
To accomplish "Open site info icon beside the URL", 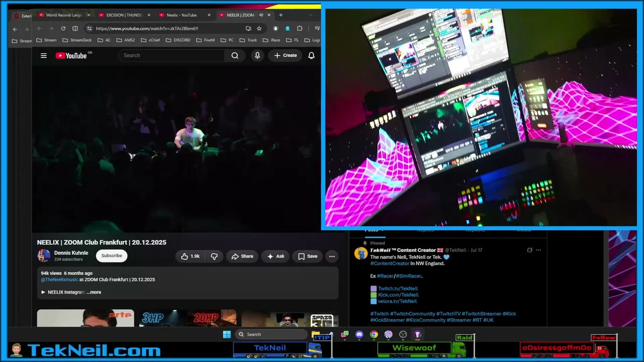I will pyautogui.click(x=89, y=29).
